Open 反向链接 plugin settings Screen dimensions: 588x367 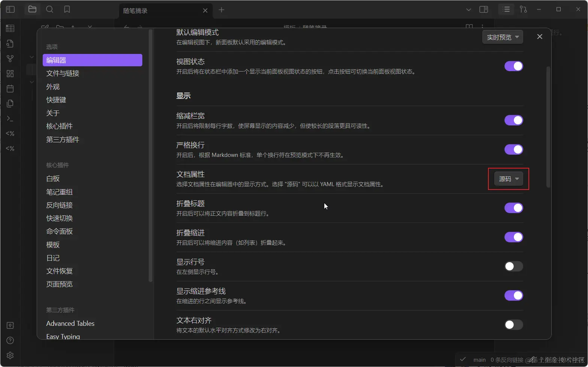click(93, 205)
